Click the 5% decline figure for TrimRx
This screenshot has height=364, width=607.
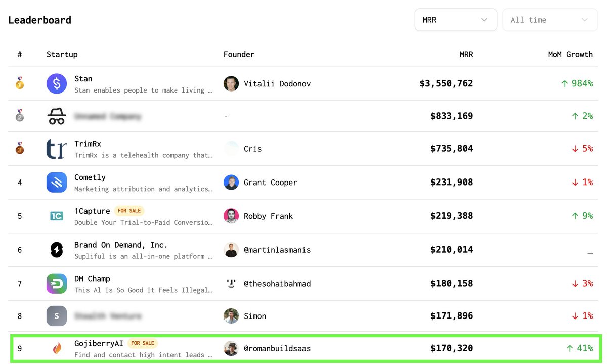click(x=582, y=148)
